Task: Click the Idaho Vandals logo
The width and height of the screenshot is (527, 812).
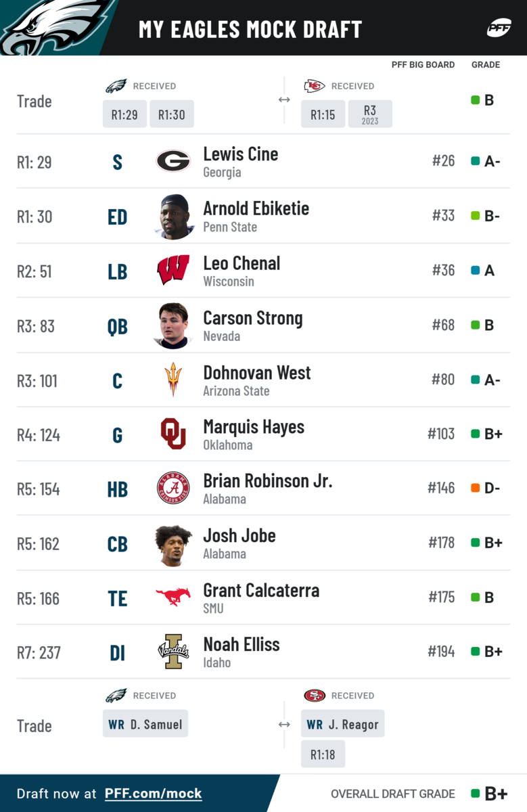Action: click(173, 652)
